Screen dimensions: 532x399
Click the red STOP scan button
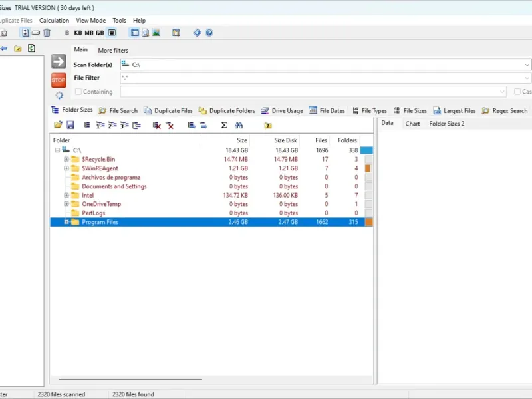(59, 80)
